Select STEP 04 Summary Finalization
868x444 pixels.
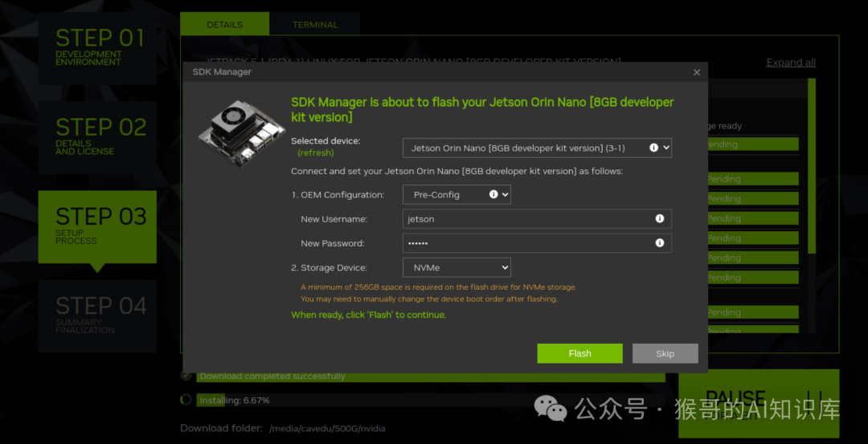(97, 316)
